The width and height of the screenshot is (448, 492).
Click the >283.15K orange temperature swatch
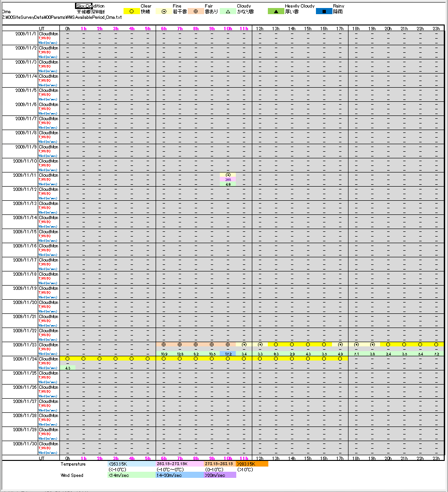(x=252, y=464)
